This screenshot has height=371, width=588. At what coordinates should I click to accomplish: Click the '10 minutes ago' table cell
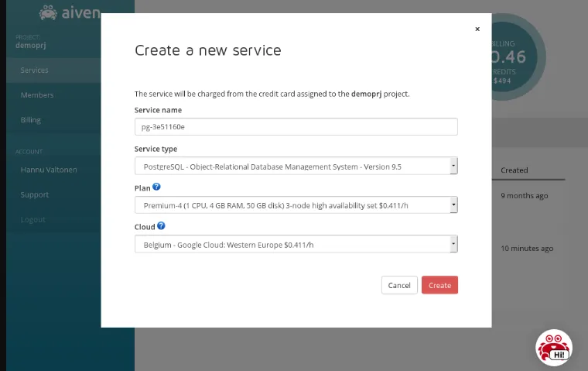527,248
